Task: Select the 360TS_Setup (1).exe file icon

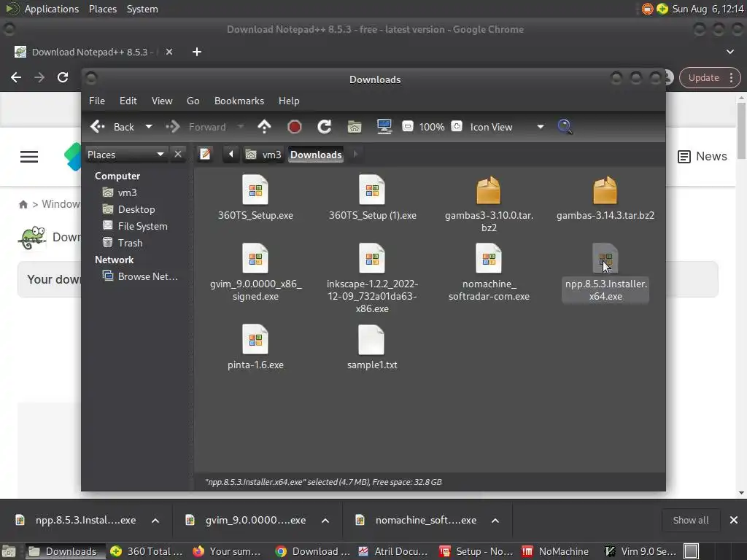Action: pos(372,190)
